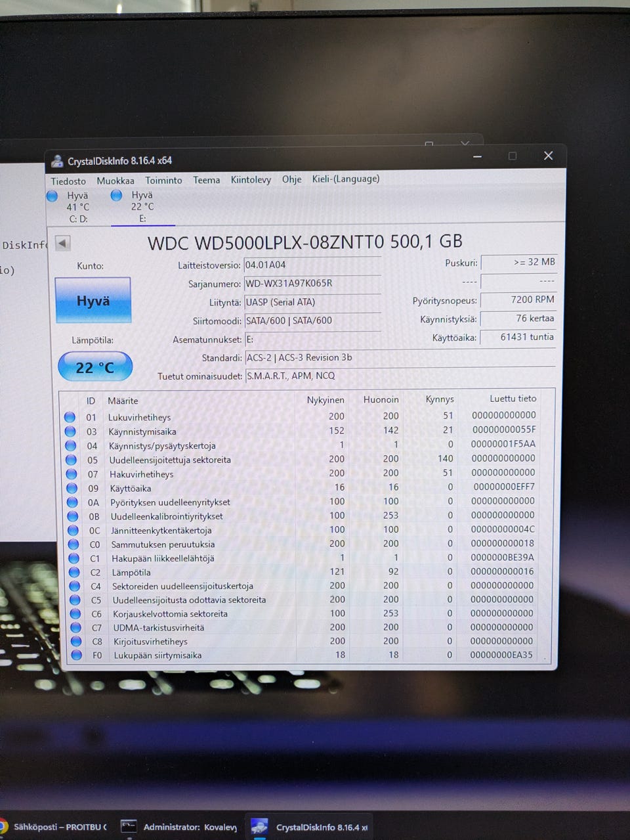Screen dimensions: 630x840
Task: Select raw value 0000000BE39A
Action: click(502, 557)
